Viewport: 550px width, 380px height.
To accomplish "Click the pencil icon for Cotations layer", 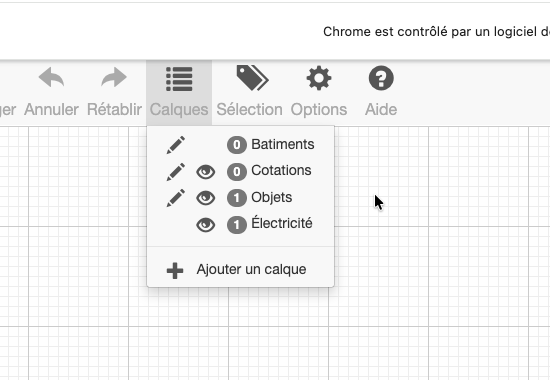I will (176, 172).
